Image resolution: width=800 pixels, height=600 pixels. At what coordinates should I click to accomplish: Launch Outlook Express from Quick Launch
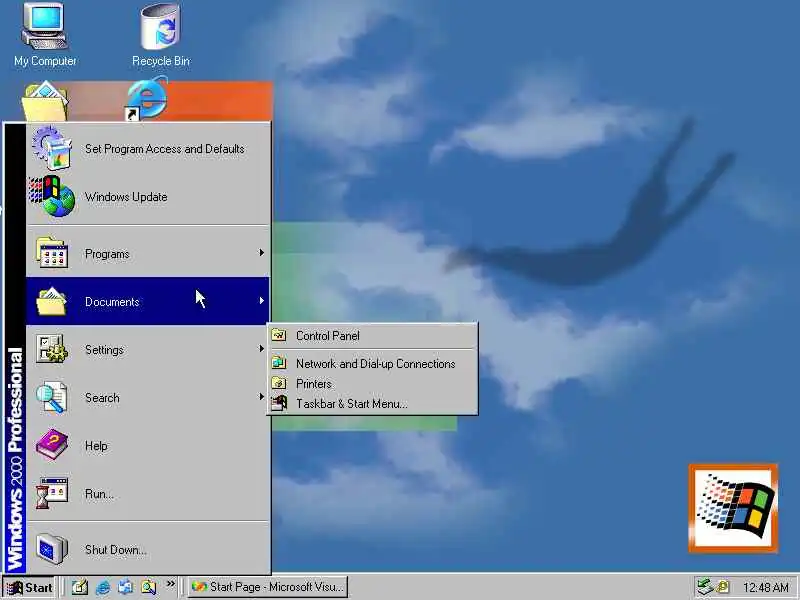[x=126, y=587]
